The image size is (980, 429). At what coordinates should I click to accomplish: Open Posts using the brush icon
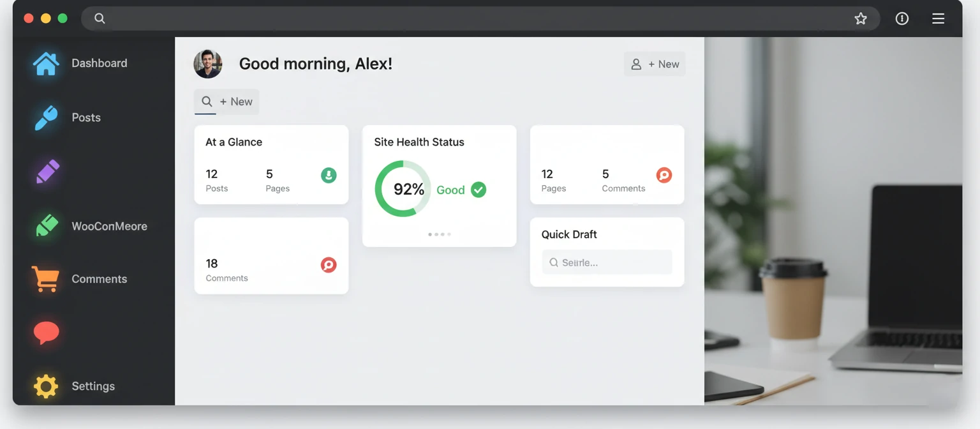[45, 117]
